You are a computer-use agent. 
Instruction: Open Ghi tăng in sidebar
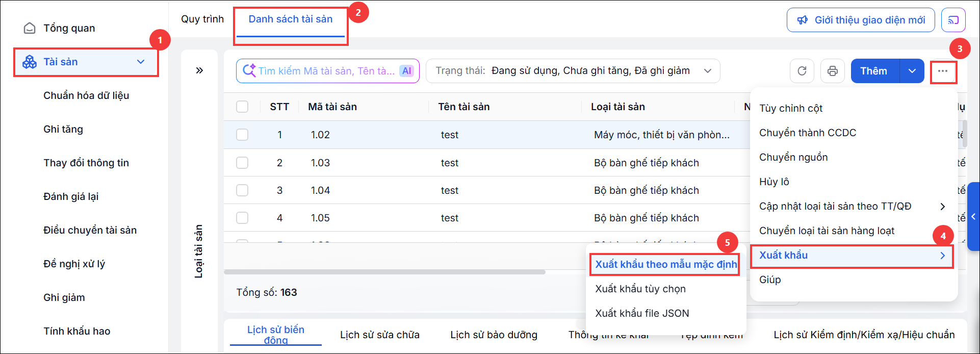click(x=63, y=129)
